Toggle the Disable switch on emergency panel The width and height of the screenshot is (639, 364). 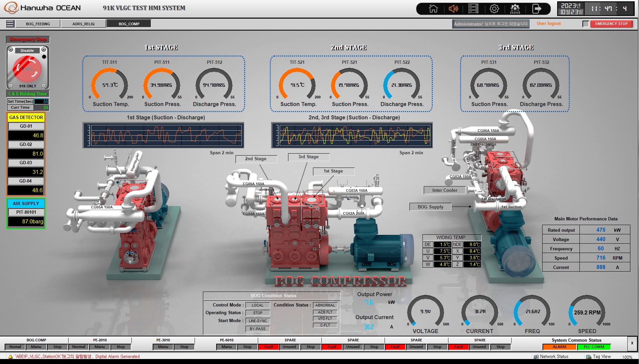pos(27,51)
